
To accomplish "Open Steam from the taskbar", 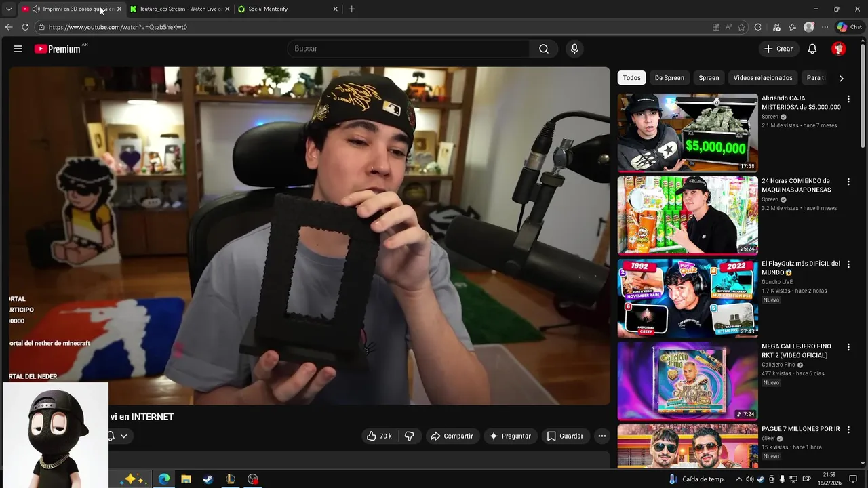I will (x=208, y=479).
